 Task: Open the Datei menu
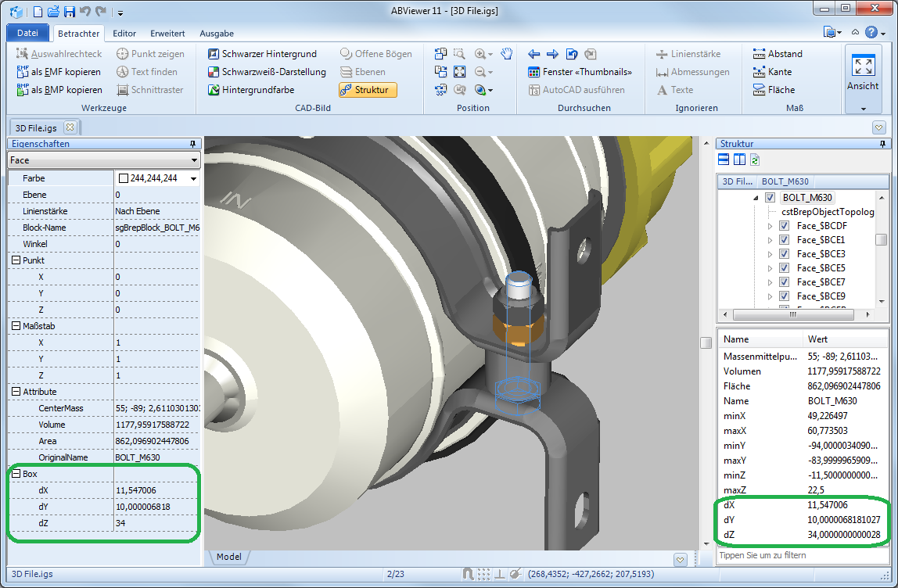coord(27,33)
